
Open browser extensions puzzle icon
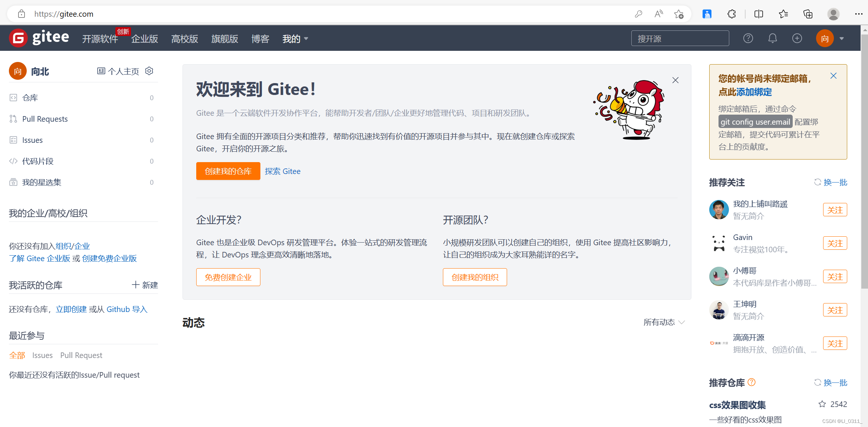click(x=731, y=14)
